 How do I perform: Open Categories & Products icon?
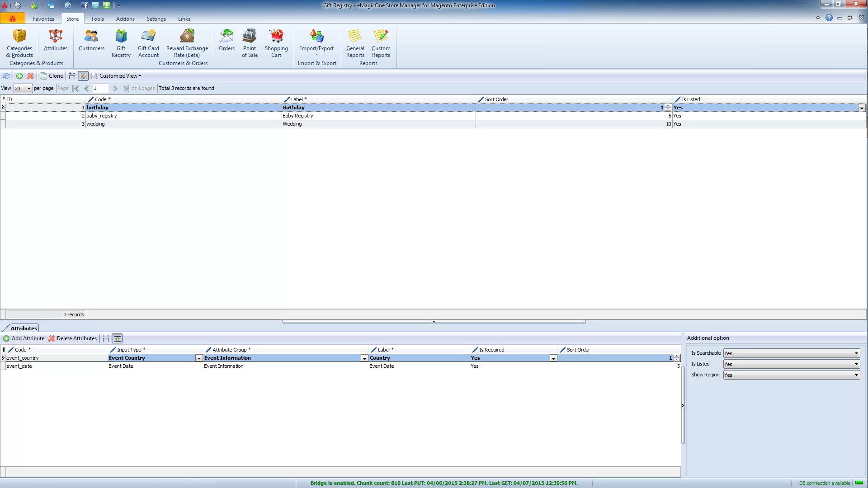click(19, 43)
